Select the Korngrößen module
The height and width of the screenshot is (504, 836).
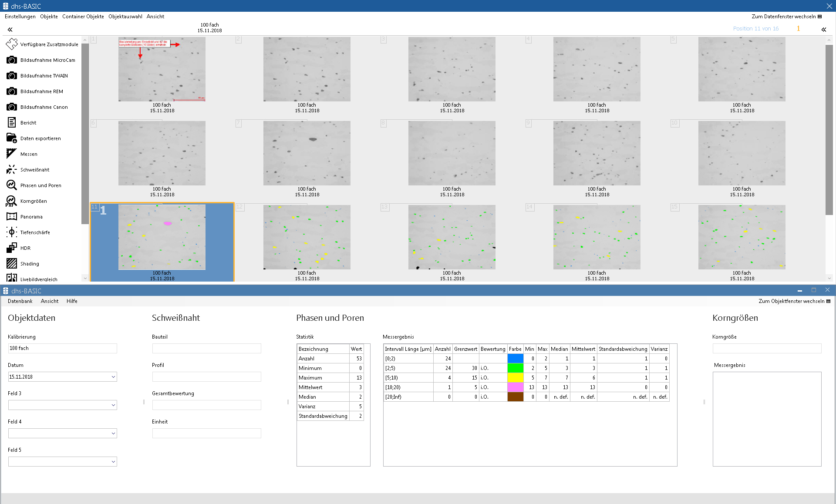pyautogui.click(x=34, y=201)
